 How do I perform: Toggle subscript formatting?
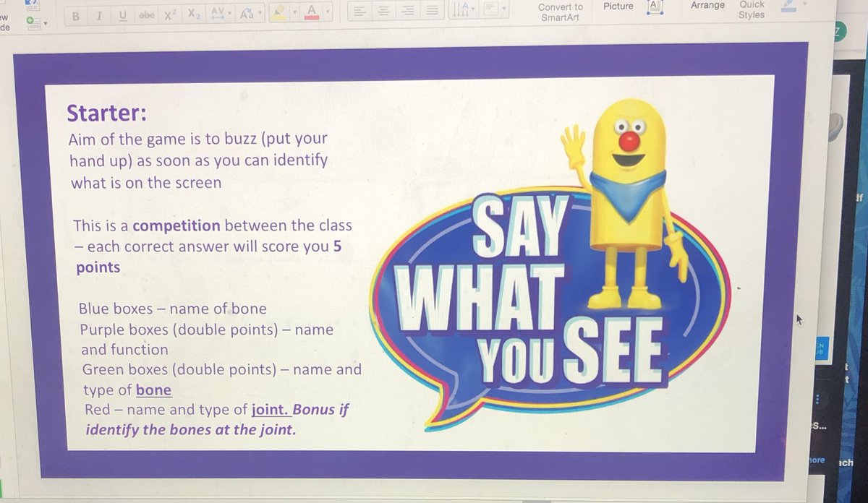[x=192, y=14]
